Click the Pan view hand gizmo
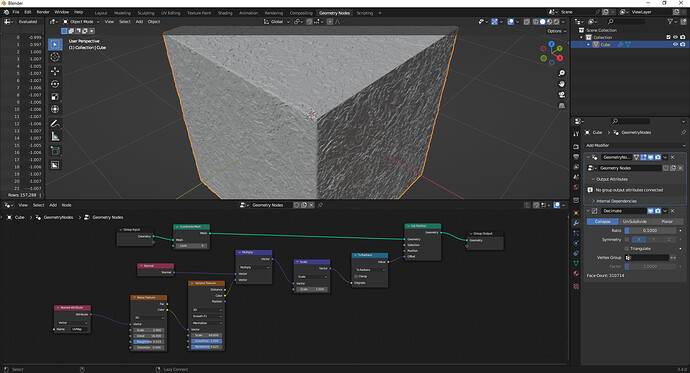The width and height of the screenshot is (690, 373). coord(562,84)
